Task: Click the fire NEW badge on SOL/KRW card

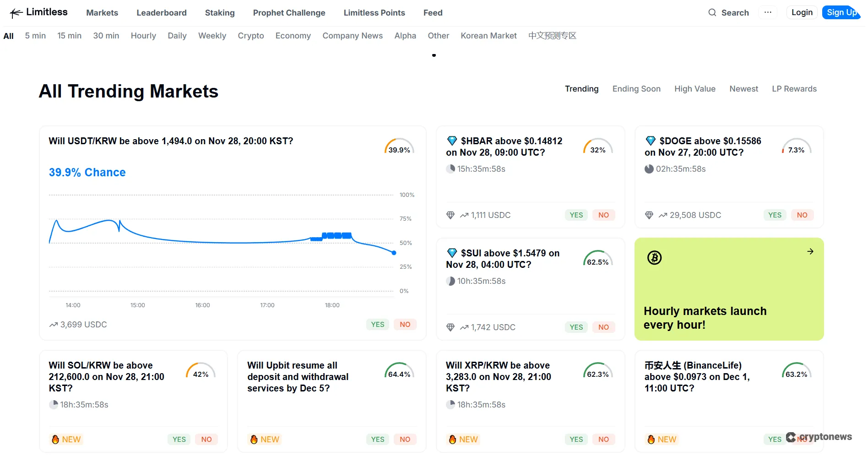Action: tap(66, 439)
